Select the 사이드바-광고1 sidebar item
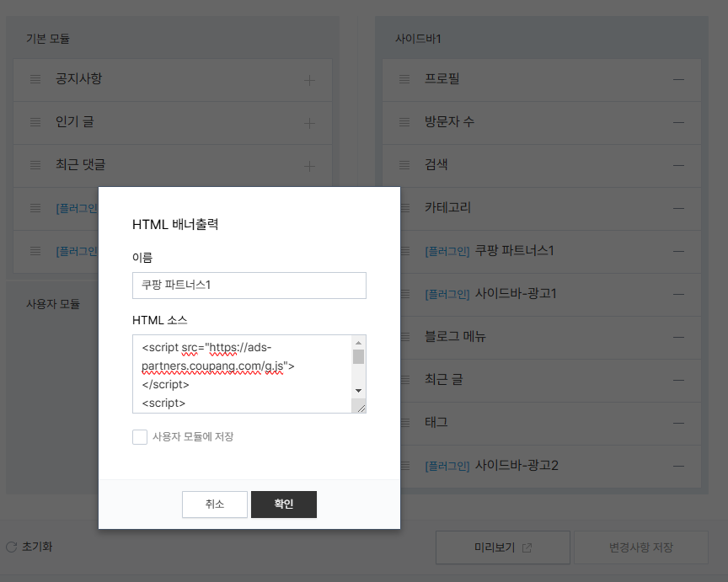 (551, 294)
